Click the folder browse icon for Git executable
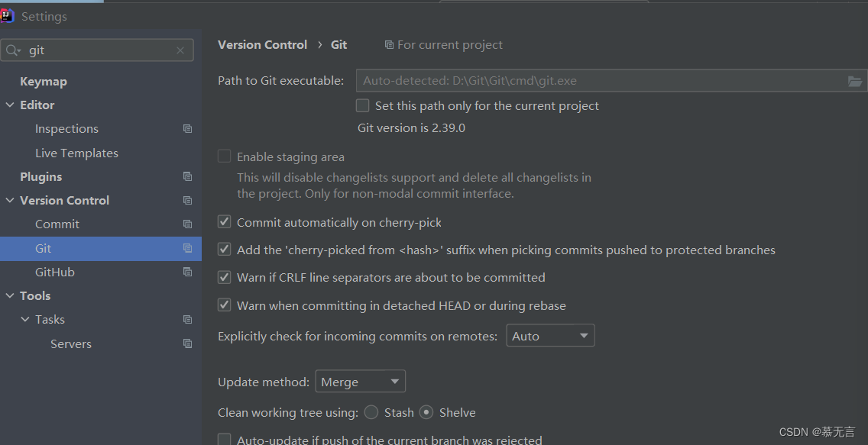Image resolution: width=868 pixels, height=445 pixels. [x=855, y=81]
